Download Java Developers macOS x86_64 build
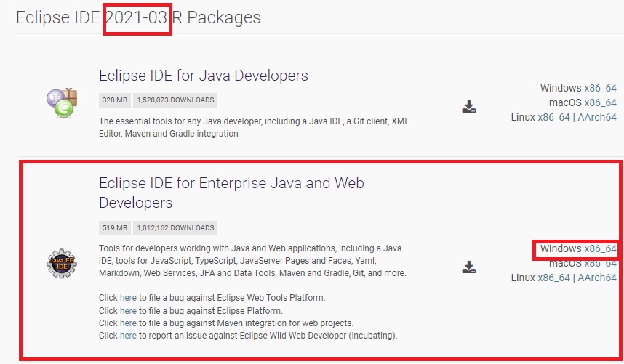Image resolution: width=624 pixels, height=364 pixels. (600, 102)
